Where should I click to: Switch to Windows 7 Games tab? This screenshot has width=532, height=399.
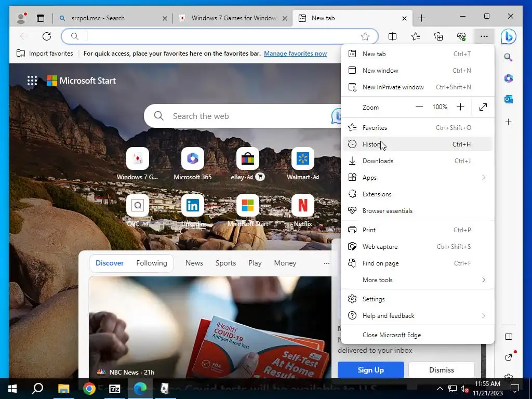(x=234, y=18)
